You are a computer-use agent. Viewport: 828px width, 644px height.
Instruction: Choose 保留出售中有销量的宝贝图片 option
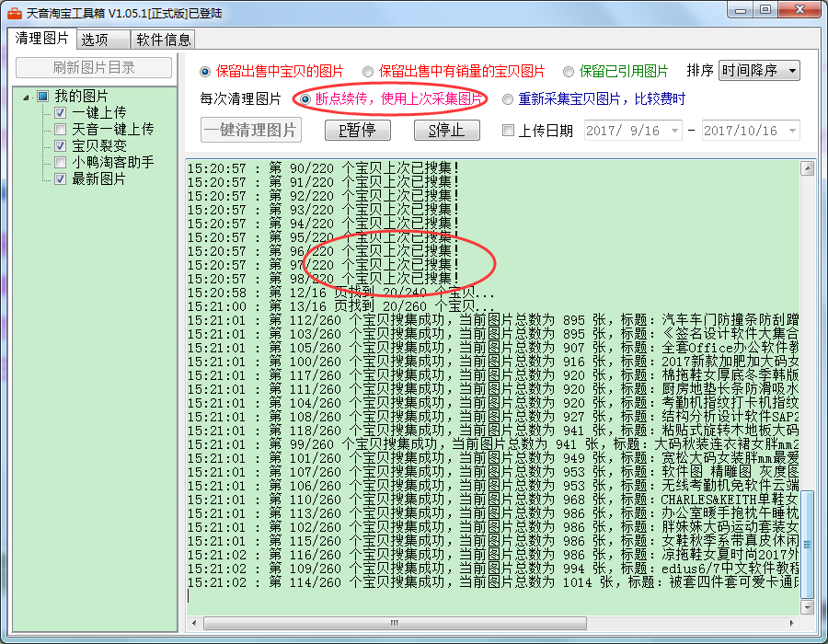tap(368, 71)
